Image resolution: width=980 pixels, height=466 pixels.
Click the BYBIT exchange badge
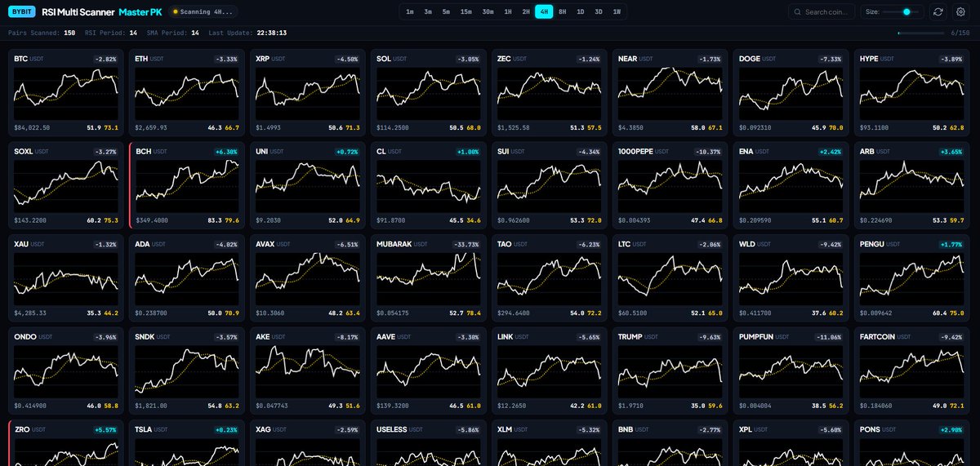click(x=22, y=11)
